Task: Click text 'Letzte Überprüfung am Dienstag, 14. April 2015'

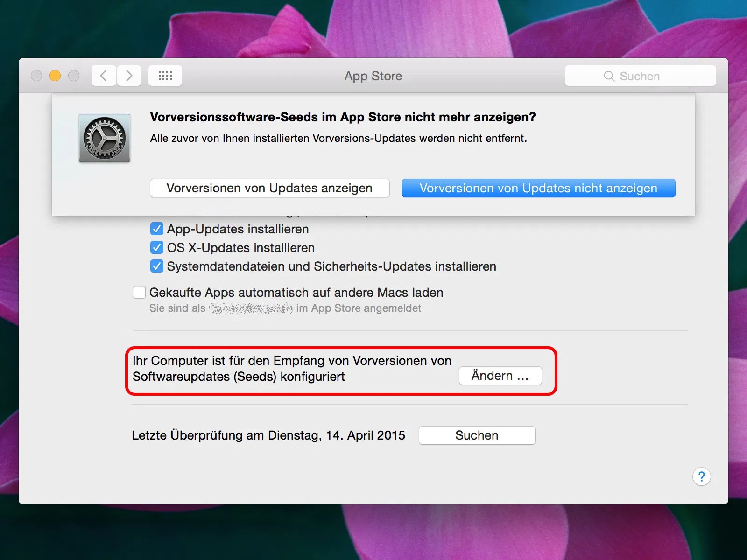Action: (x=268, y=435)
